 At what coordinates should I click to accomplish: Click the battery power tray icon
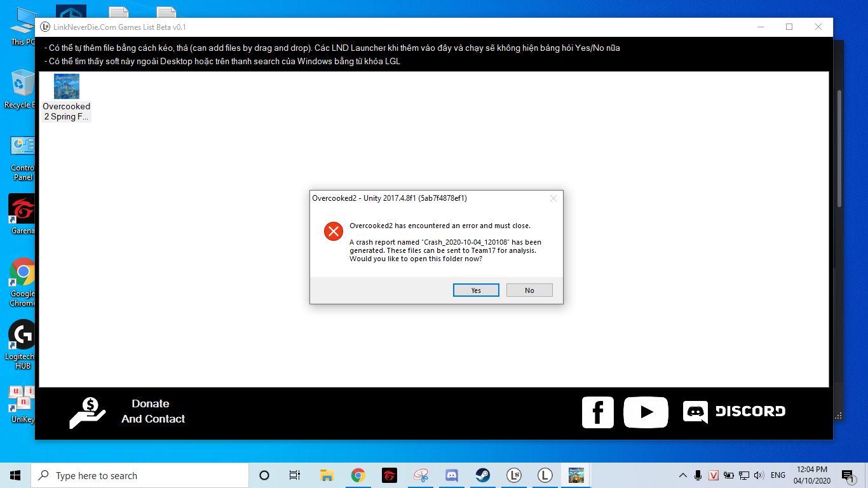(x=728, y=475)
